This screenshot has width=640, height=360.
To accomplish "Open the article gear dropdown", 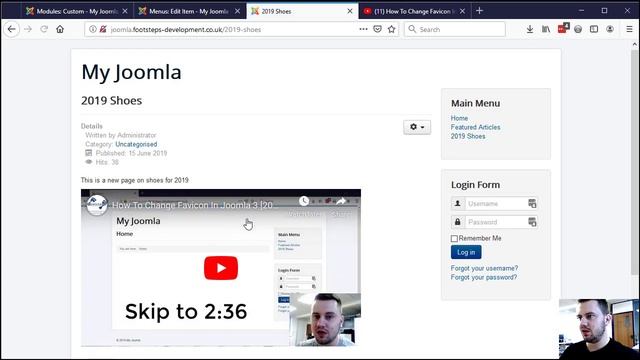I will [x=417, y=127].
